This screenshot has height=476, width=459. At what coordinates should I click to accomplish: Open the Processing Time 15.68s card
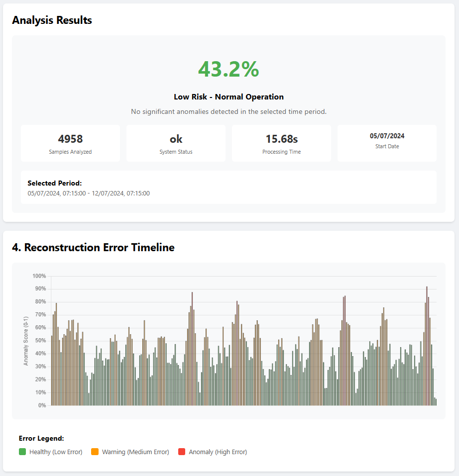pos(281,143)
